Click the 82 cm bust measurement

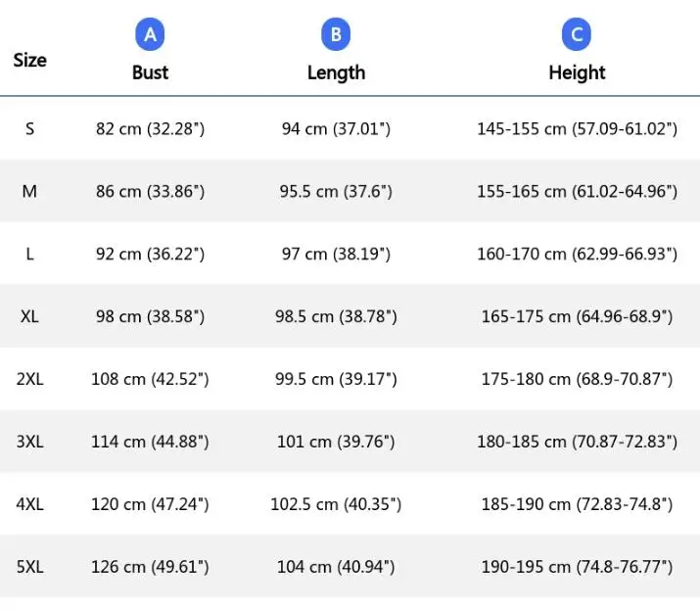150,128
